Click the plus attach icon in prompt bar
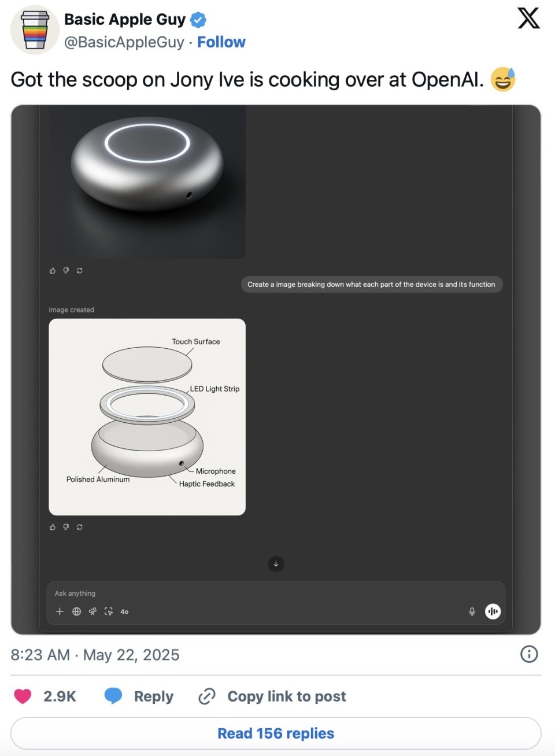Viewport: 555px width, 756px height. (x=60, y=611)
